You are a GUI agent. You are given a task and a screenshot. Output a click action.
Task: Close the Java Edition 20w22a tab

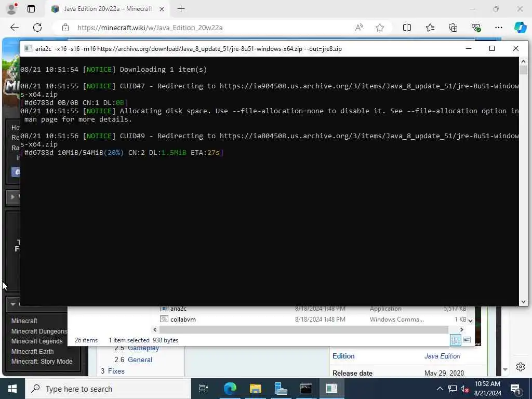162,9
